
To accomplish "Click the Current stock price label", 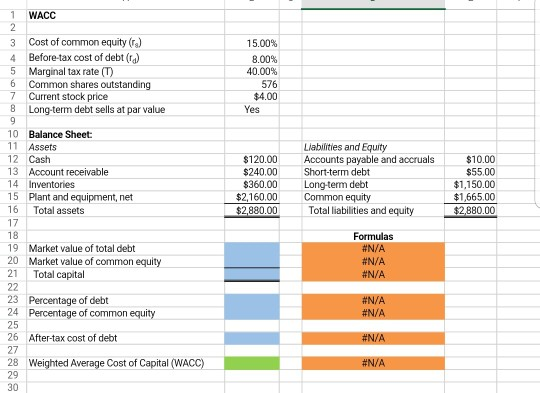I will pos(68,97).
